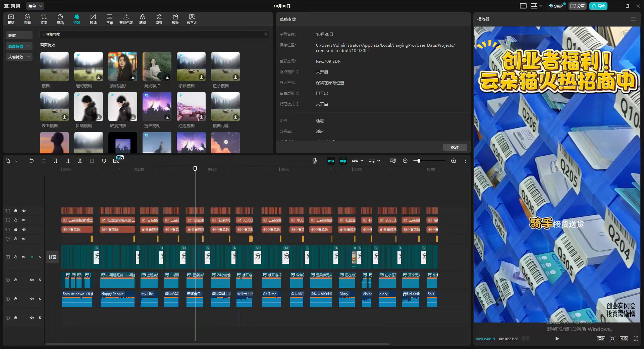Select the 迷幻模糊 effect thumbnail
Image resolution: width=644 pixels, height=349 pixels.
point(89,66)
